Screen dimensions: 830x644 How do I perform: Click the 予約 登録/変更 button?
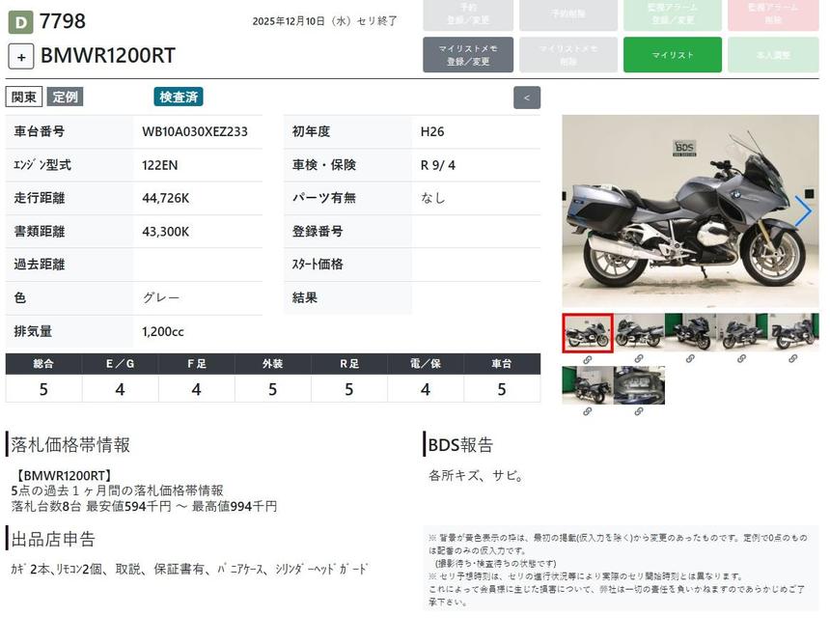[x=468, y=14]
